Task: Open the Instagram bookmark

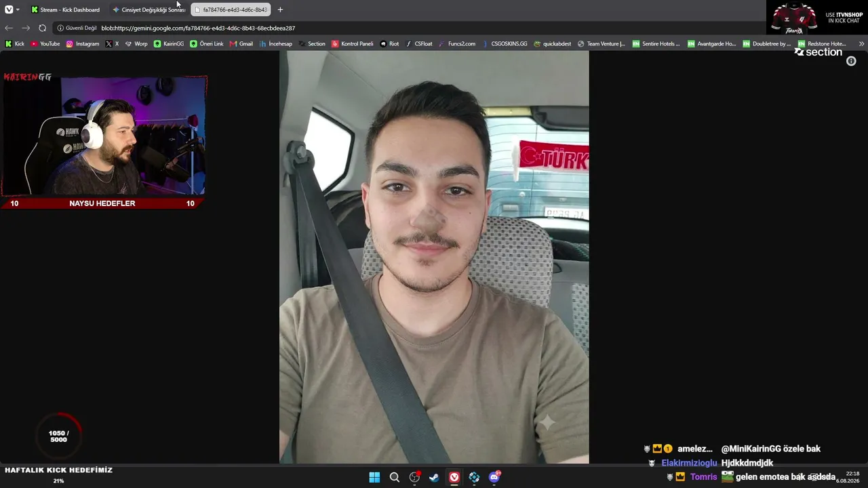Action: point(83,43)
